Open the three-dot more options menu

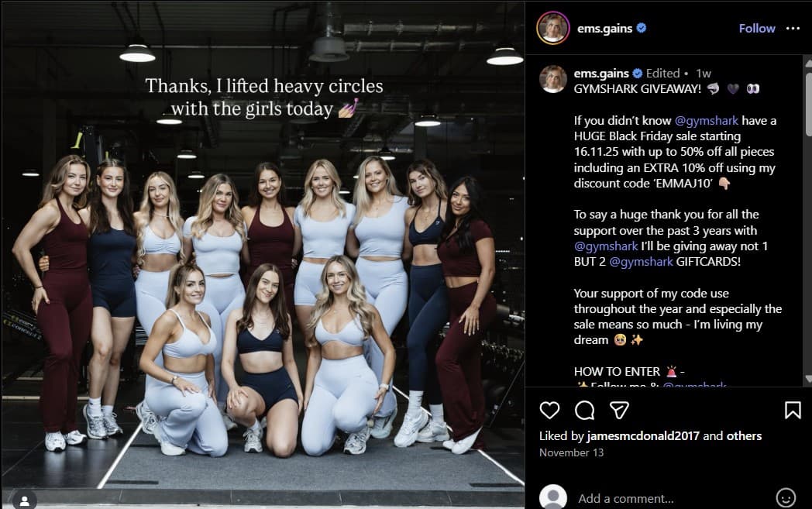[793, 29]
